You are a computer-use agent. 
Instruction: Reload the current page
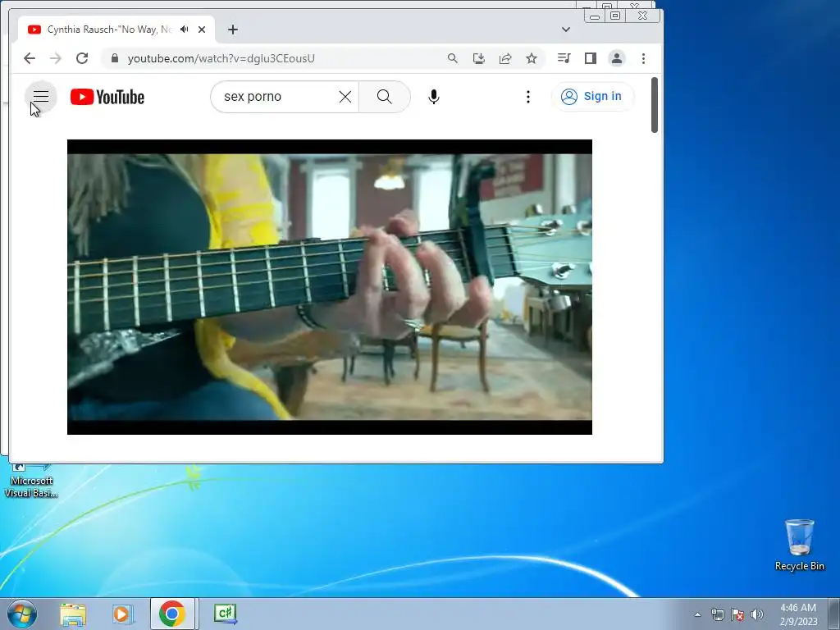pyautogui.click(x=82, y=58)
